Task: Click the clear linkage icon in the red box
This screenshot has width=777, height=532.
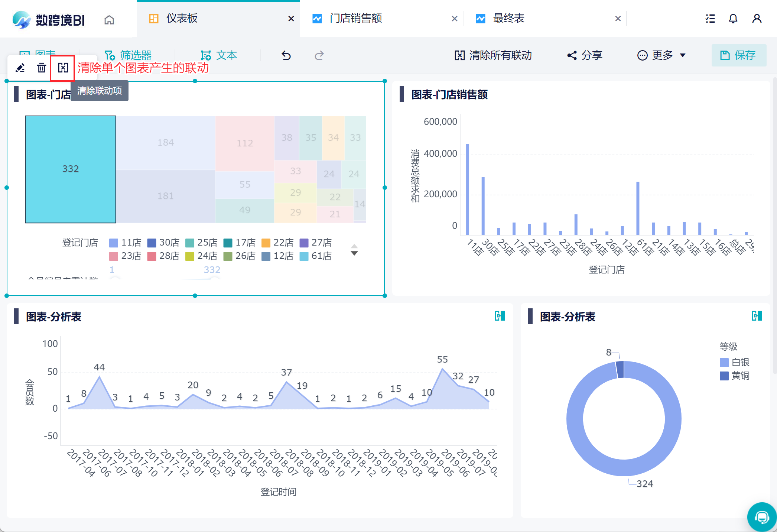Action: [x=63, y=68]
